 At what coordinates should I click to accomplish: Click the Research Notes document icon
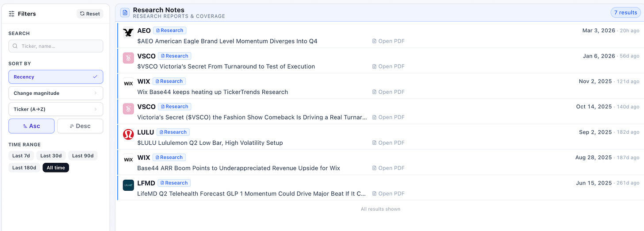[x=125, y=13]
